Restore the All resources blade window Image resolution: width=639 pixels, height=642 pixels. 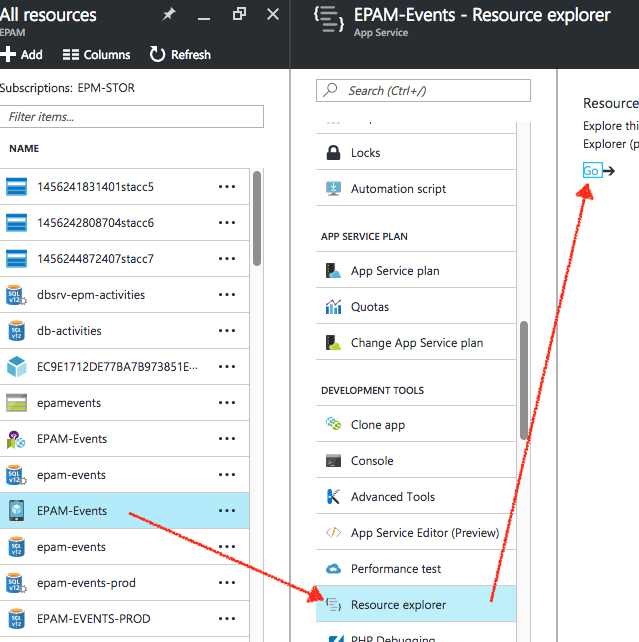(x=239, y=14)
